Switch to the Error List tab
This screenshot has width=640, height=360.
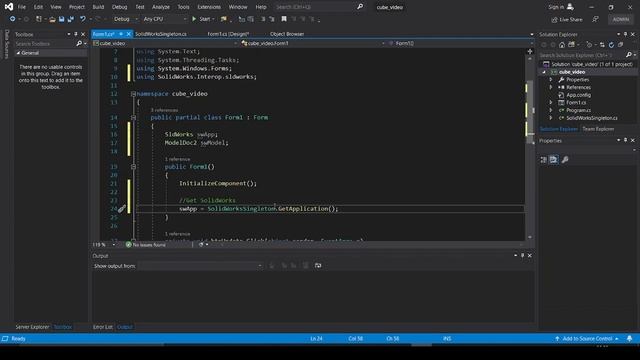(x=102, y=327)
